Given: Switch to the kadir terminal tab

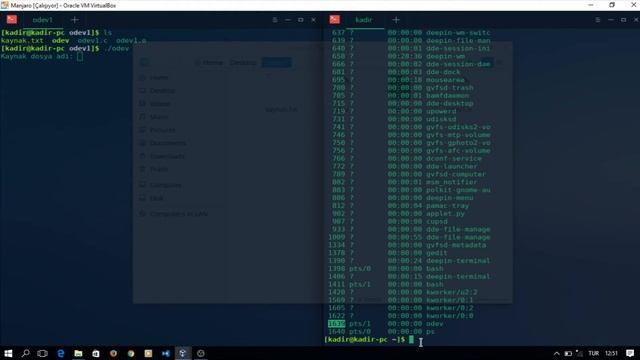Looking at the screenshot, I should (364, 20).
